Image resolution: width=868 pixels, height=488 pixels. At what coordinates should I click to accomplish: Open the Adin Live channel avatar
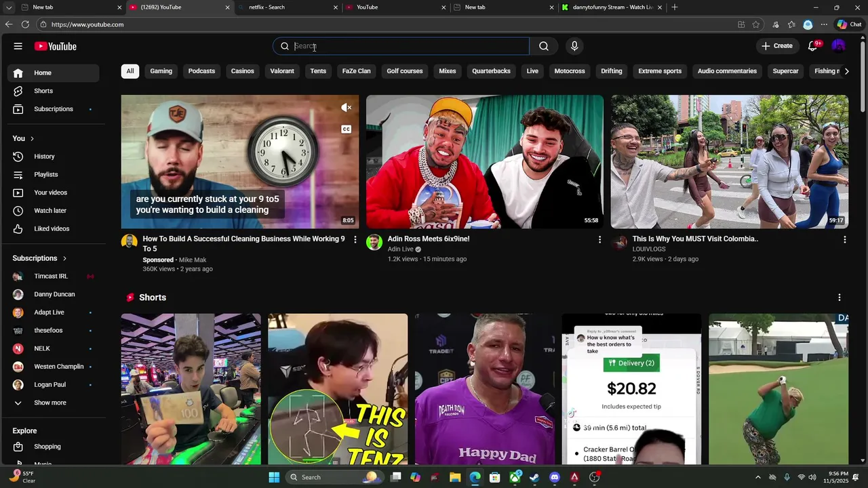coord(374,243)
